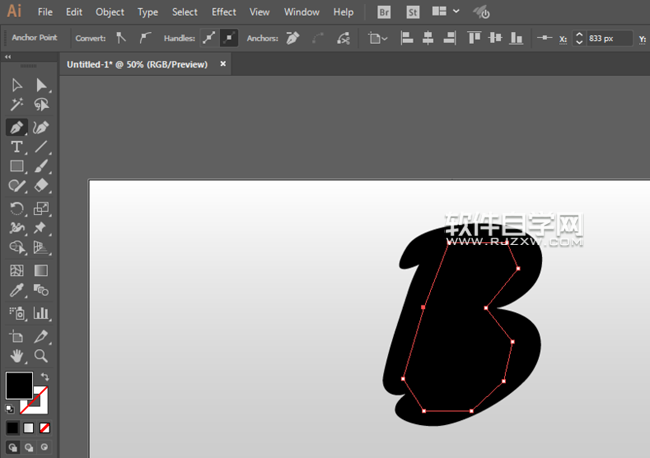Viewport: 650px width, 458px height.
Task: Choose the Type tool
Action: pyautogui.click(x=17, y=147)
